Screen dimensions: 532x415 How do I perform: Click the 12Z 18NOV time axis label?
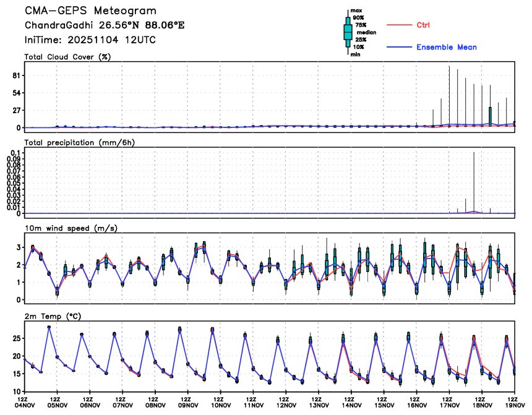click(482, 403)
